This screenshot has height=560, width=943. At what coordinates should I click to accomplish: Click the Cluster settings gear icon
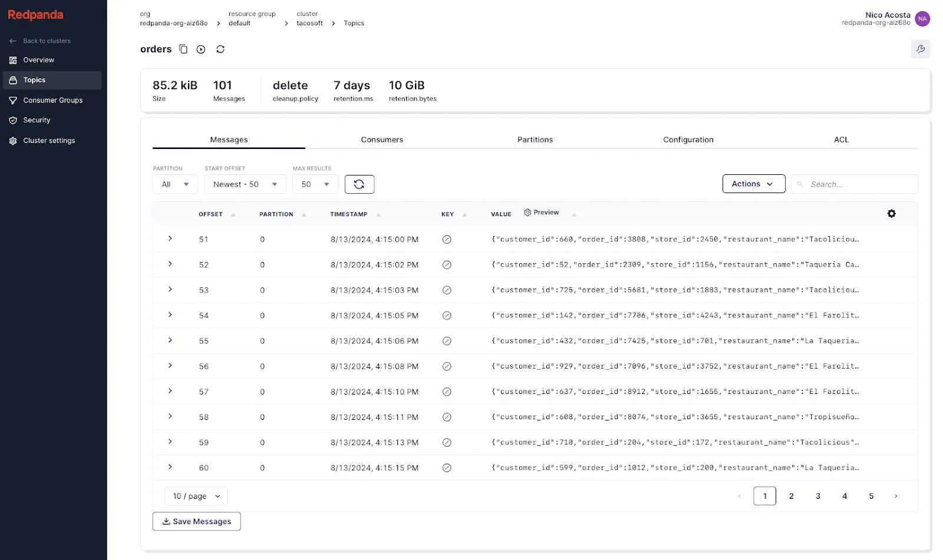[13, 141]
